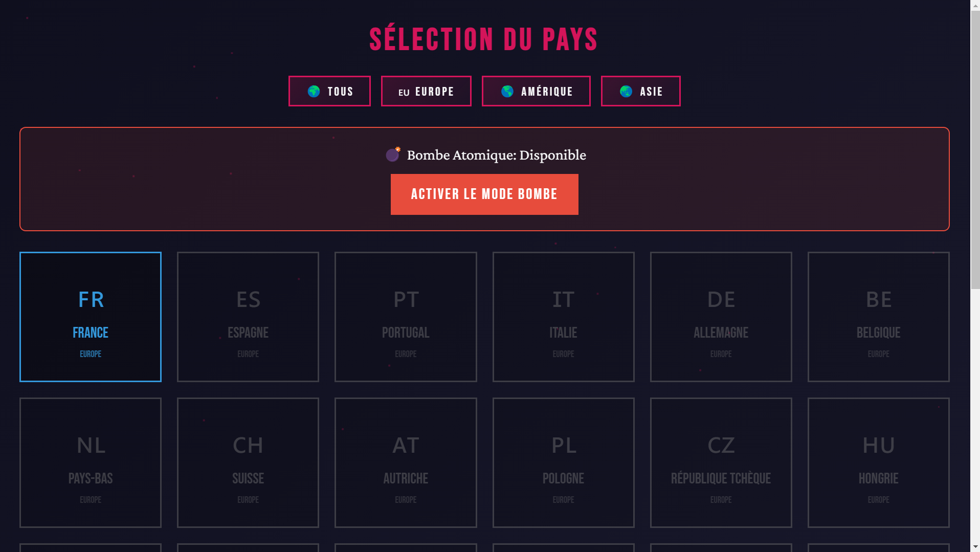Image resolution: width=980 pixels, height=552 pixels.
Task: Select the Autriche card
Action: tap(406, 462)
